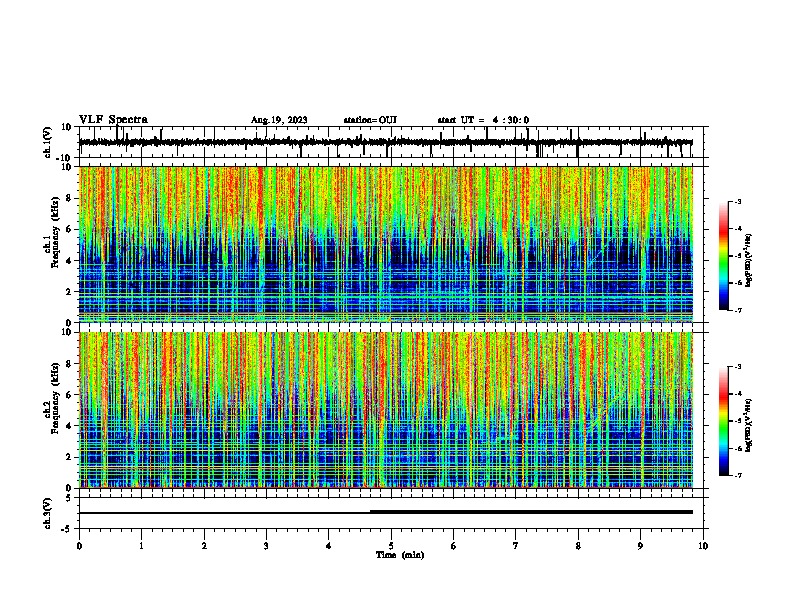Click the "-3" tick on ch.2 color bar
The image size is (792, 612).
738,367
